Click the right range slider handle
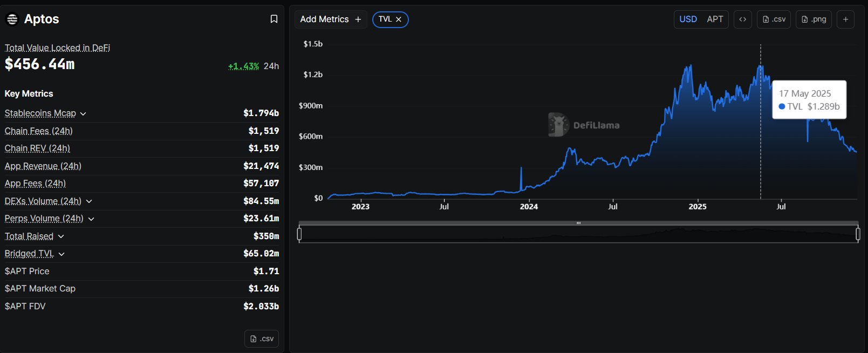The height and width of the screenshot is (353, 868). 858,234
